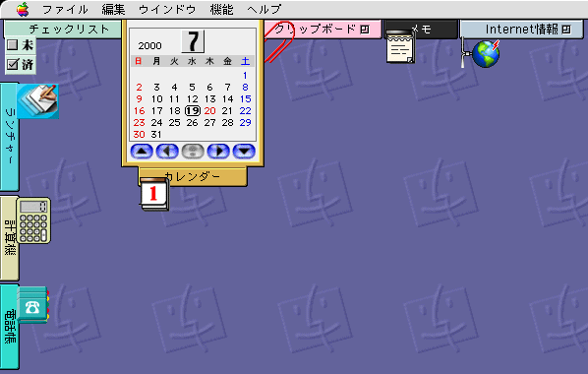588x374 pixels.
Task: Select calendar date 2
Action: coord(139,88)
